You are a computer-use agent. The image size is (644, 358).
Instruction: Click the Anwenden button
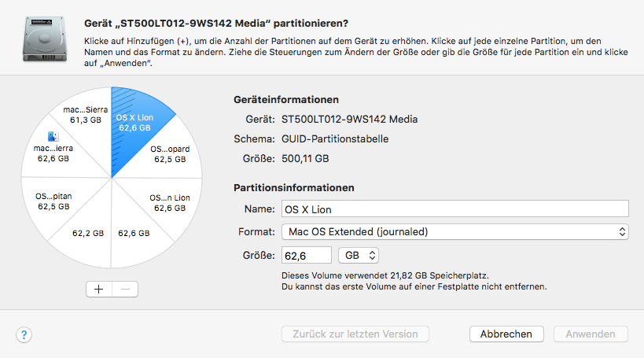591,334
